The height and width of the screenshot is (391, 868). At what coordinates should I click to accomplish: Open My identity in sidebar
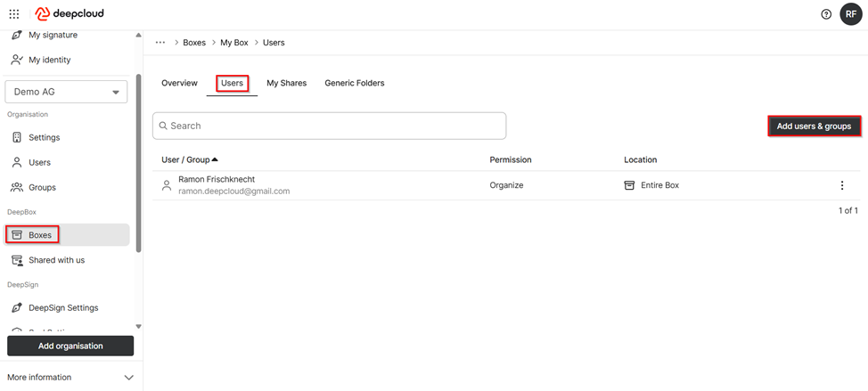click(49, 60)
